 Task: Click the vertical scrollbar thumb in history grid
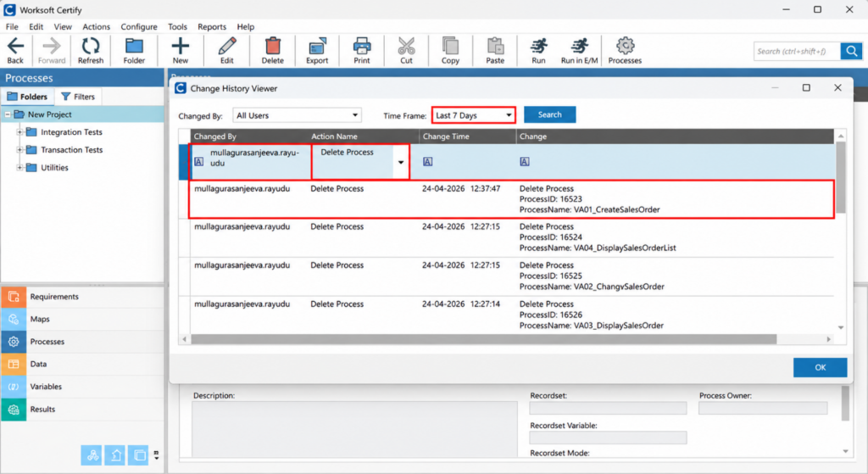click(841, 177)
